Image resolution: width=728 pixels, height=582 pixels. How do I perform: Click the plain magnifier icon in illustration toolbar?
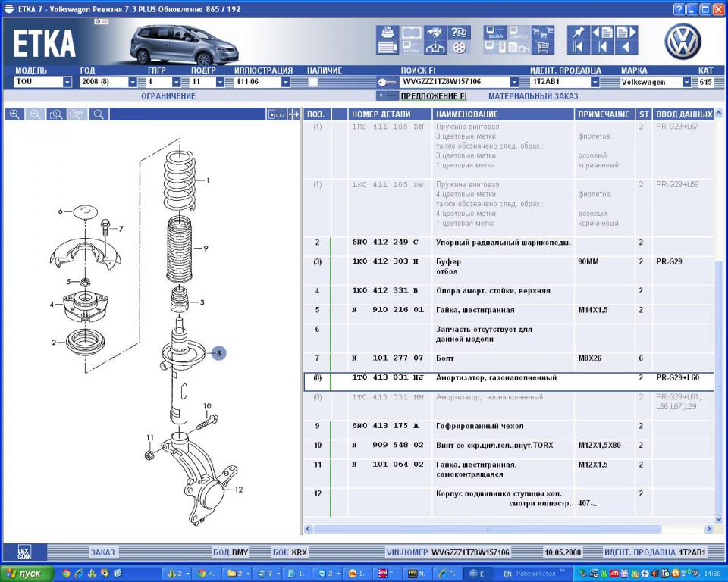point(99,114)
